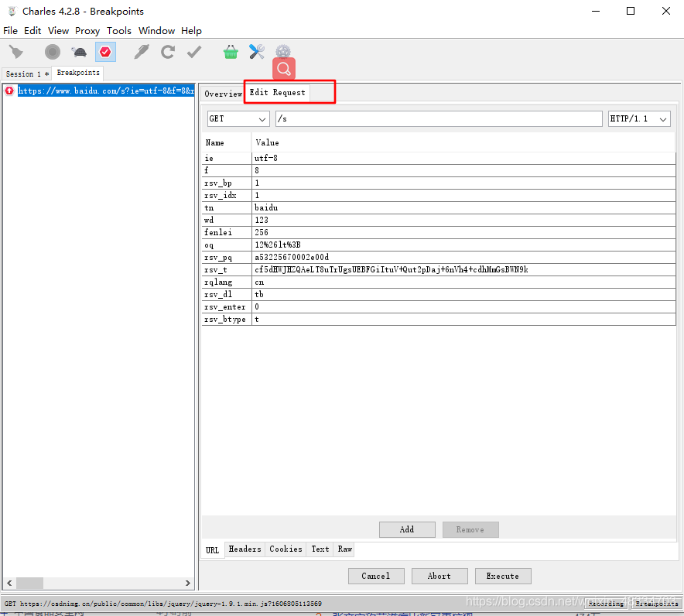684x616 pixels.
Task: Click the long rsv_t token value
Action: [463, 269]
